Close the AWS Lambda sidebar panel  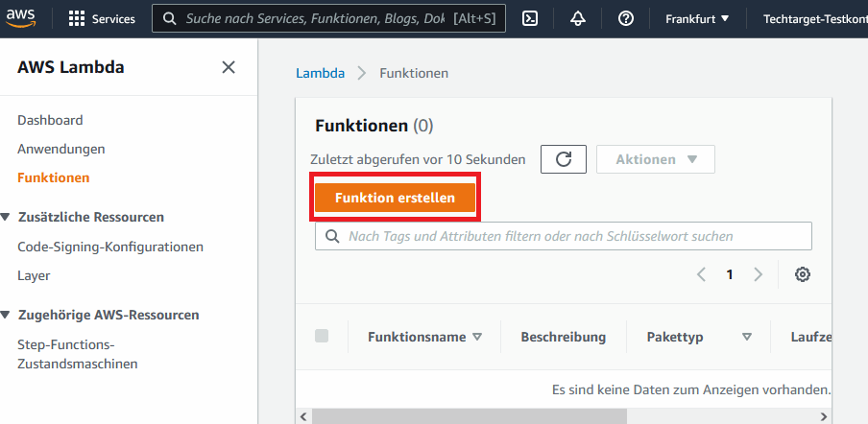coord(229,67)
